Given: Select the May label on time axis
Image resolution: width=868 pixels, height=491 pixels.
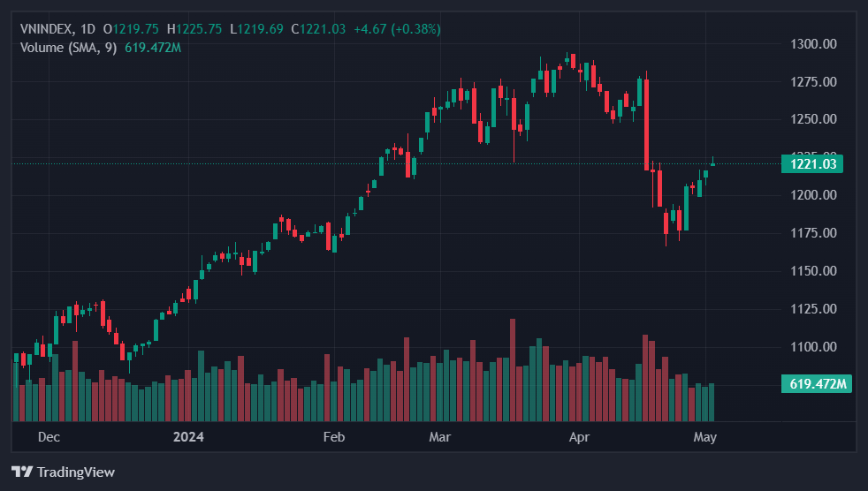Looking at the screenshot, I should [x=704, y=437].
